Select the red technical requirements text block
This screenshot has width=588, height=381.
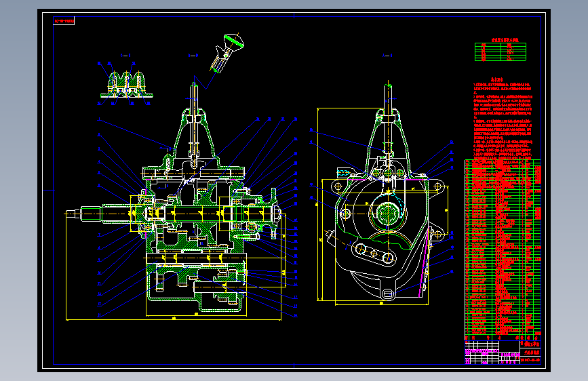(x=503, y=118)
